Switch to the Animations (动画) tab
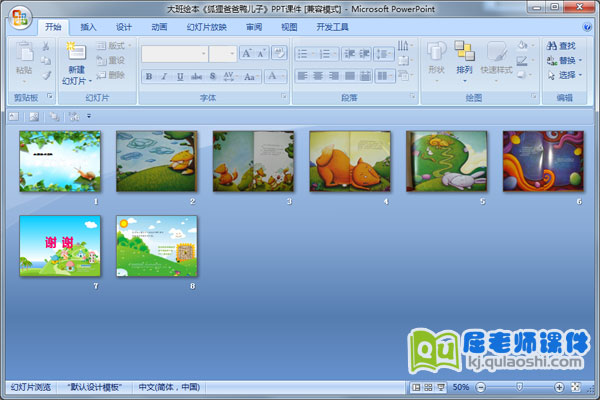600x400 pixels. pos(159,27)
